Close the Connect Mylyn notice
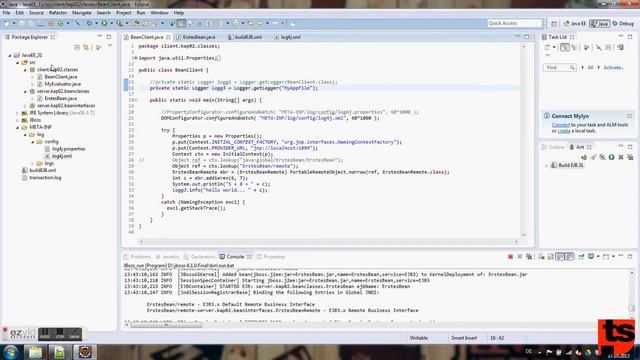 click(629, 116)
